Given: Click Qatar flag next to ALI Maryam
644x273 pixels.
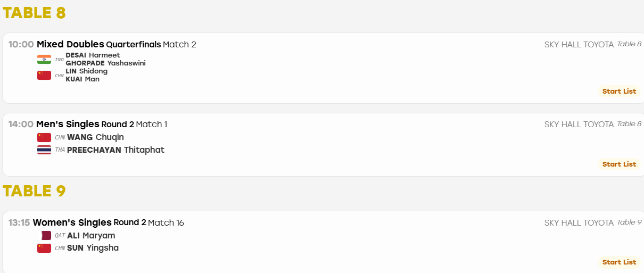Looking at the screenshot, I should 44,235.
